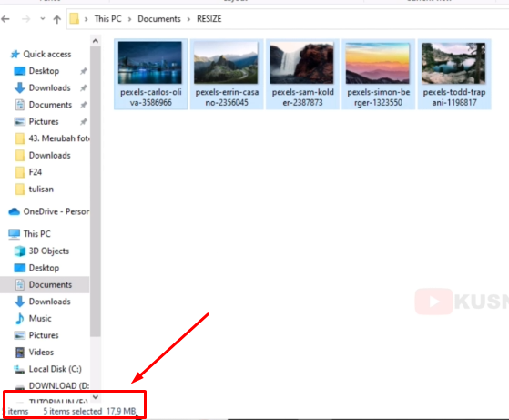This screenshot has height=420, width=509.
Task: Click the Up directory arrow
Action: click(x=57, y=19)
